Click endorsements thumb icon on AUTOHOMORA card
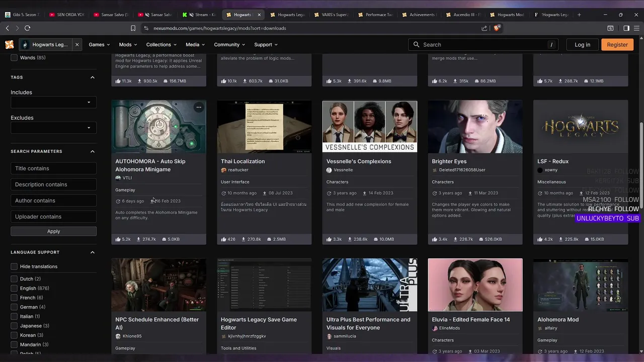The image size is (644, 362). tap(118, 239)
